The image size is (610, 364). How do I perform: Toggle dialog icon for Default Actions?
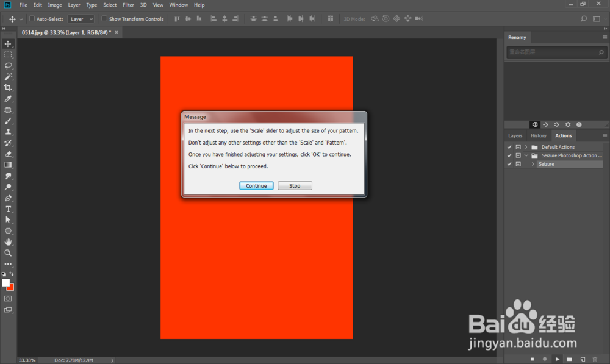518,147
